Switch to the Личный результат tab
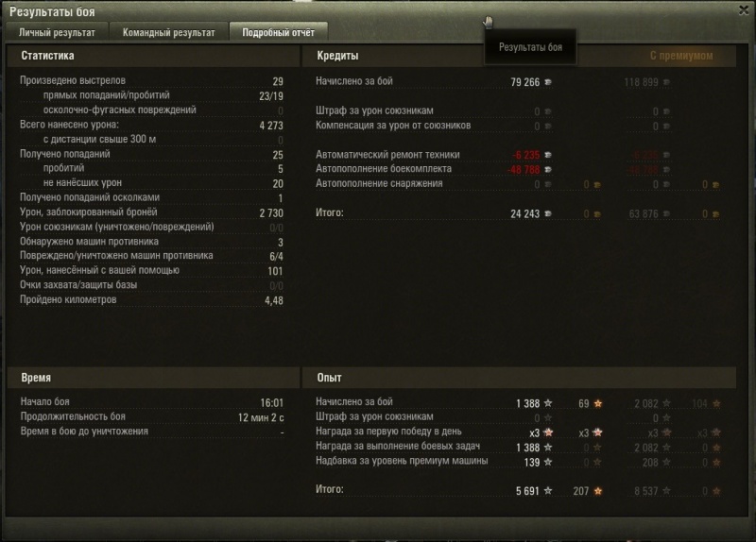Image resolution: width=756 pixels, height=542 pixels. pyautogui.click(x=57, y=32)
